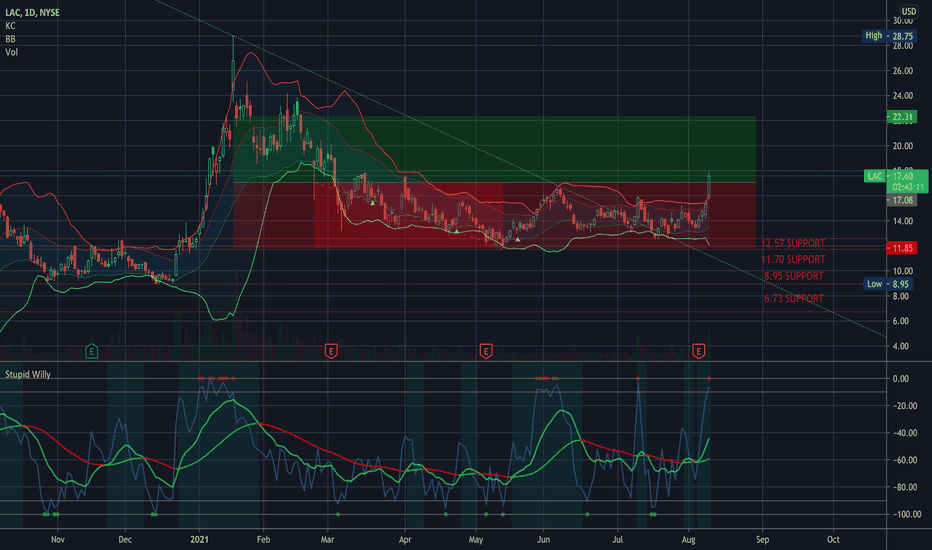
Task: Click the gray 17.08 price label
Action: (x=902, y=200)
